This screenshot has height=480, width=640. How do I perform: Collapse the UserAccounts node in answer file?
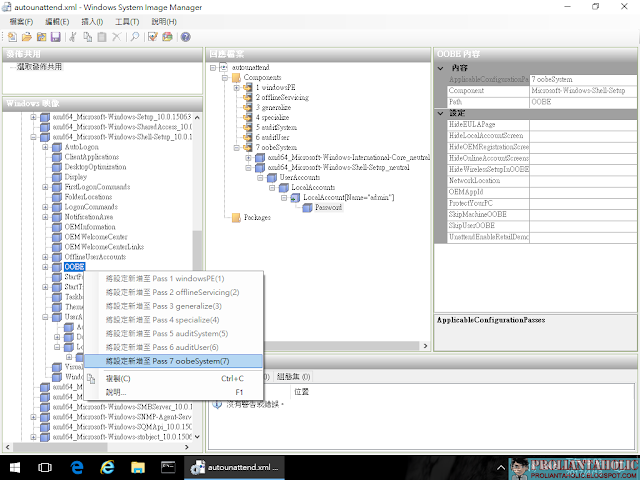[260, 178]
